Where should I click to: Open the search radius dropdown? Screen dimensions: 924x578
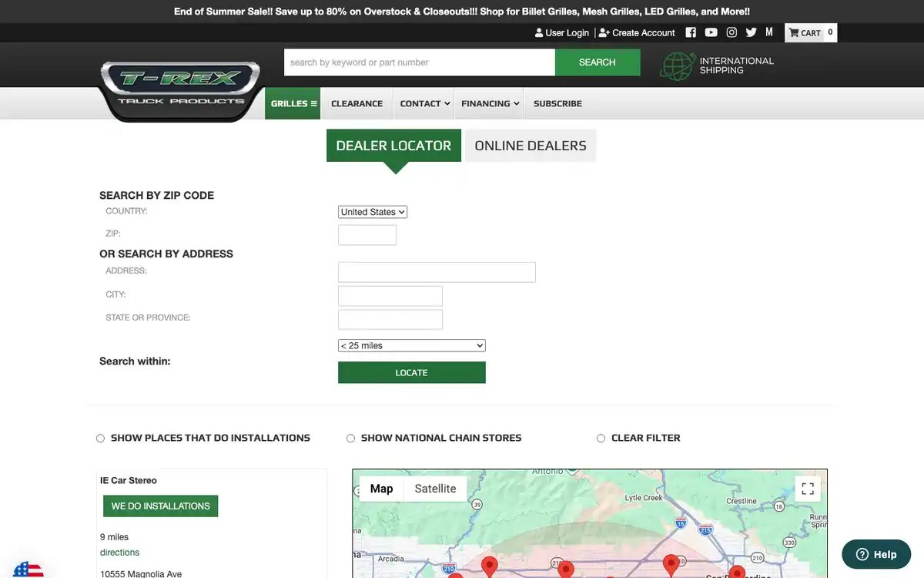pyautogui.click(x=412, y=346)
